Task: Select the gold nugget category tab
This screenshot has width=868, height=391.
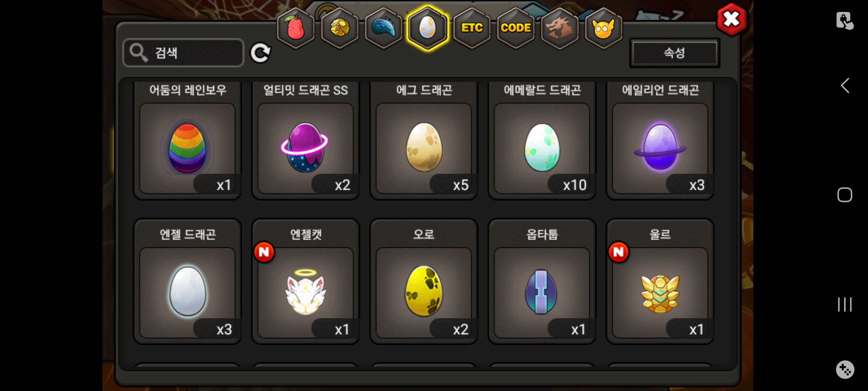Action: pyautogui.click(x=340, y=28)
